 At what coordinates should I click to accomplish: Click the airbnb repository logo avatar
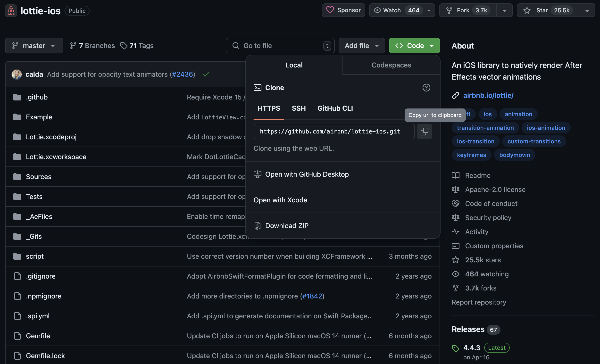11,11
